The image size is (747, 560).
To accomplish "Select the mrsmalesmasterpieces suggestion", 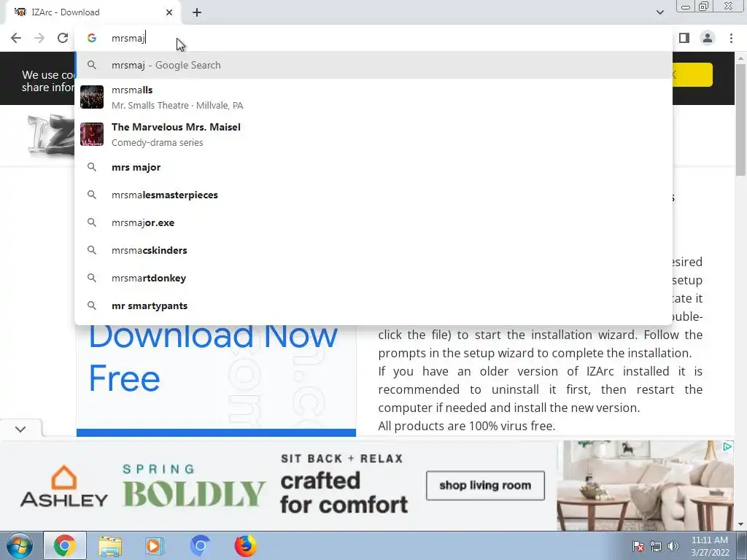I will tap(373, 195).
